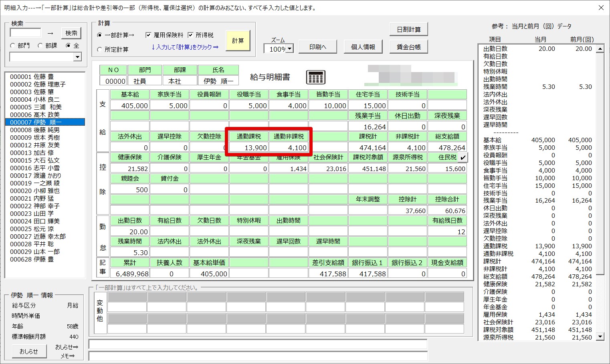Screen dimensions: 610x364
Task: Open the zoom 100% dropdown
Action: point(290,49)
